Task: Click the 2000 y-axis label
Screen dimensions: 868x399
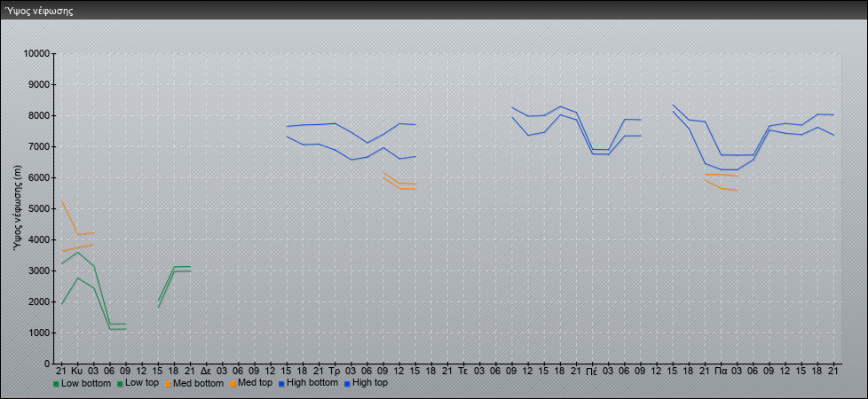Action: [x=39, y=301]
